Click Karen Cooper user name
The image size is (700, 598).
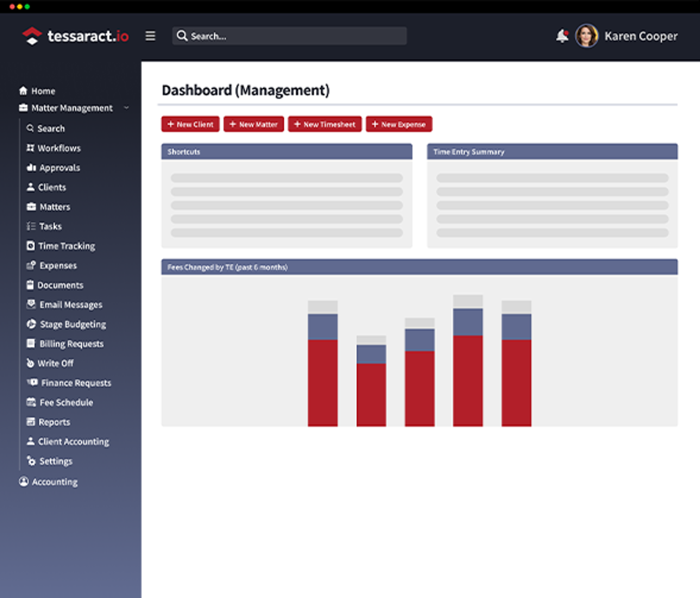pyautogui.click(x=641, y=36)
